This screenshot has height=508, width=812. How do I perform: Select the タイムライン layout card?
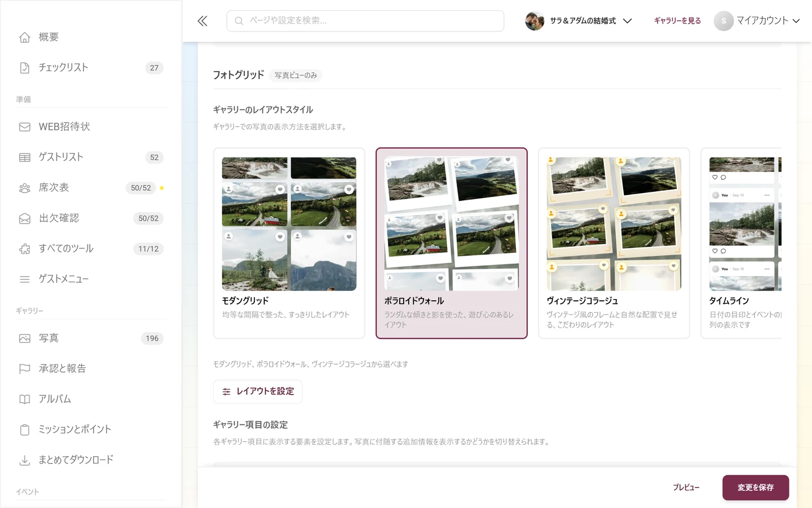741,243
